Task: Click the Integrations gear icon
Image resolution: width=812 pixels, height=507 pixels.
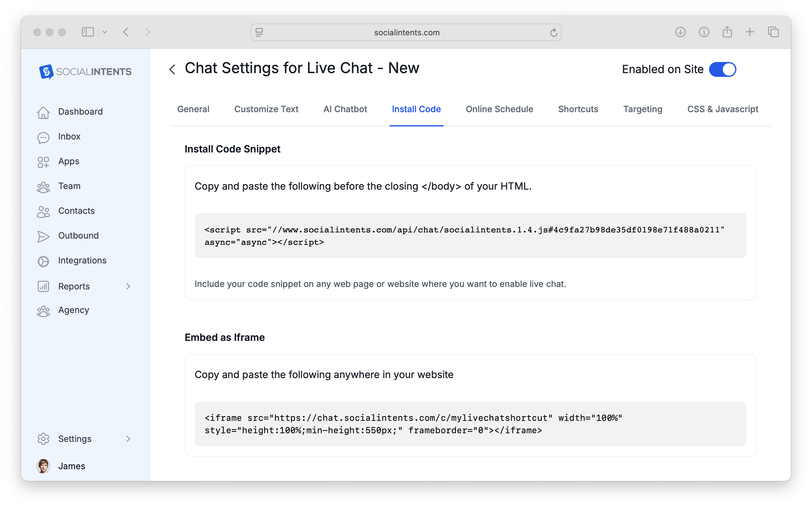Action: tap(43, 261)
